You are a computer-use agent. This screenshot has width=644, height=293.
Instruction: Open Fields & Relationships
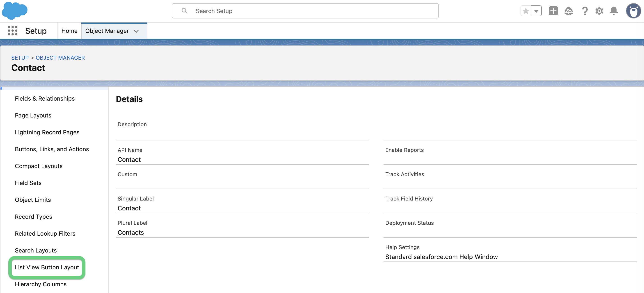[x=45, y=99]
